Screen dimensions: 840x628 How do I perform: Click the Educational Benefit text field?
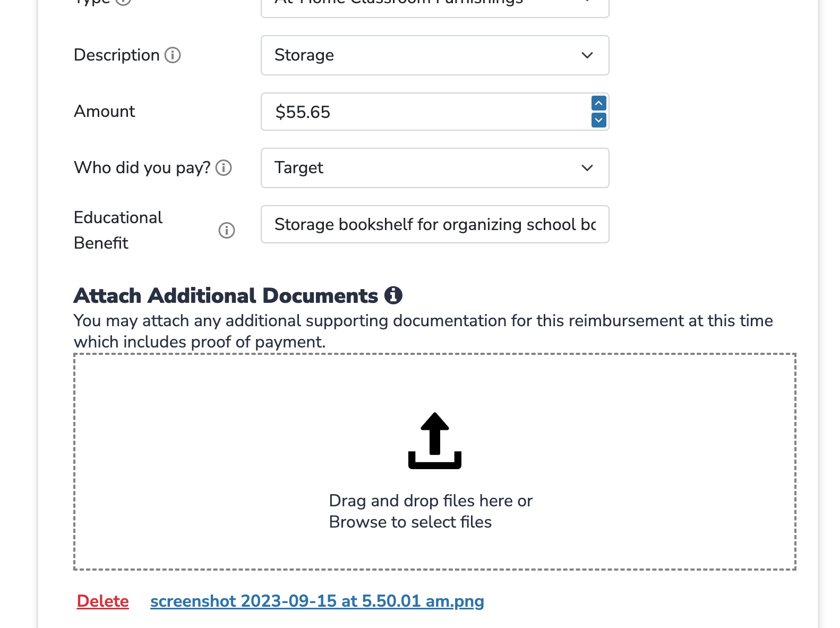pyautogui.click(x=434, y=224)
